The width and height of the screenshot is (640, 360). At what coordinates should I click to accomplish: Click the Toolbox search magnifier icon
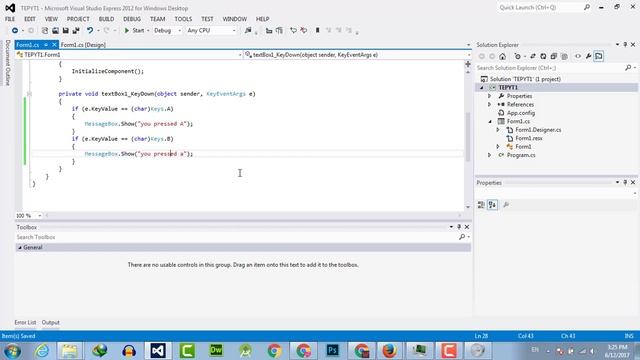coord(462,237)
